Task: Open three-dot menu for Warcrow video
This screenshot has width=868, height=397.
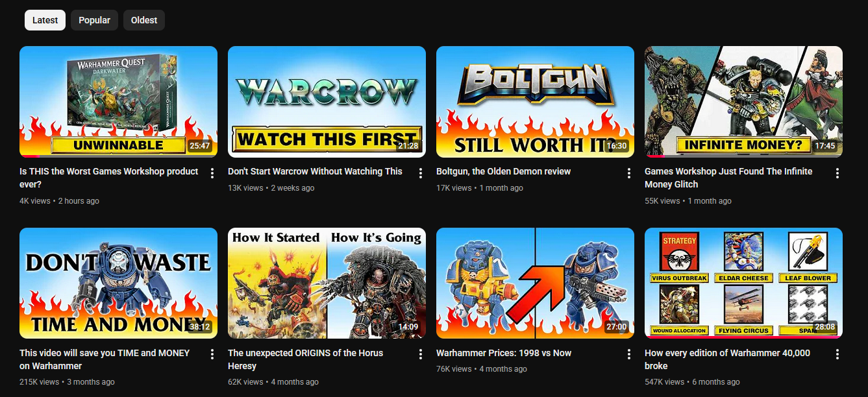Action: [x=421, y=173]
